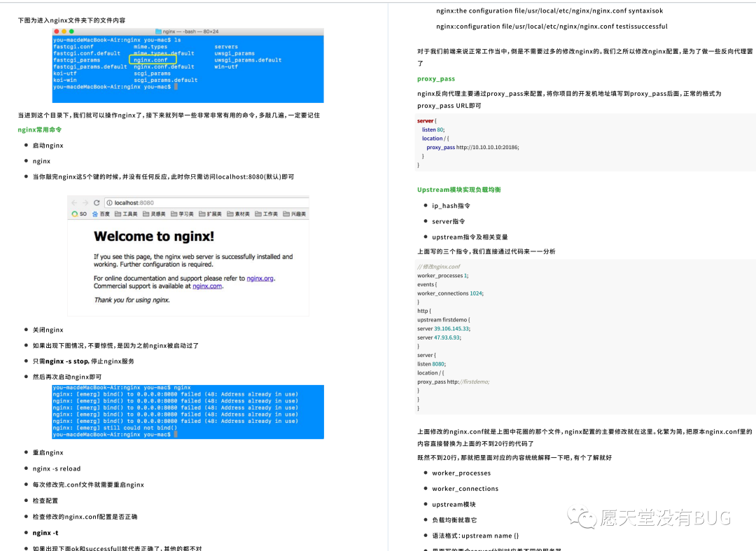The height and width of the screenshot is (551, 756).
Task: Click 'still could not bind()' terminal line
Action: click(x=115, y=428)
